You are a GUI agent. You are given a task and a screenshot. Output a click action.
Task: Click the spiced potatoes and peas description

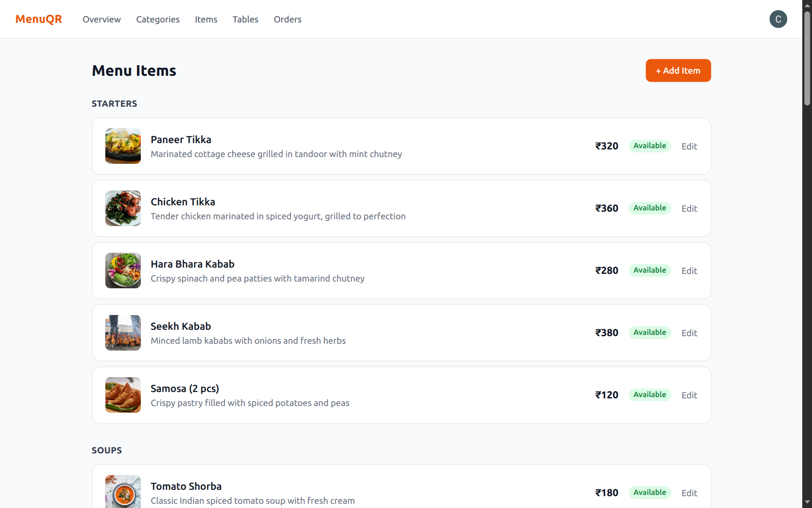(x=250, y=403)
